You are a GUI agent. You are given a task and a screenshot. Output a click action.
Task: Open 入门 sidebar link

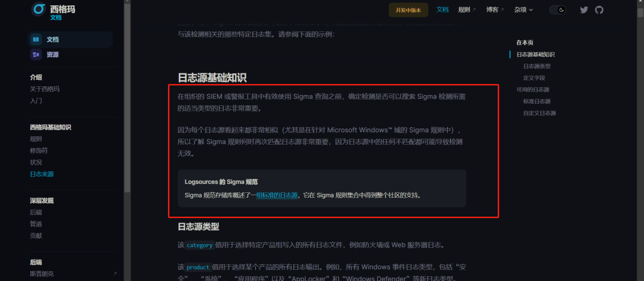[x=36, y=101]
